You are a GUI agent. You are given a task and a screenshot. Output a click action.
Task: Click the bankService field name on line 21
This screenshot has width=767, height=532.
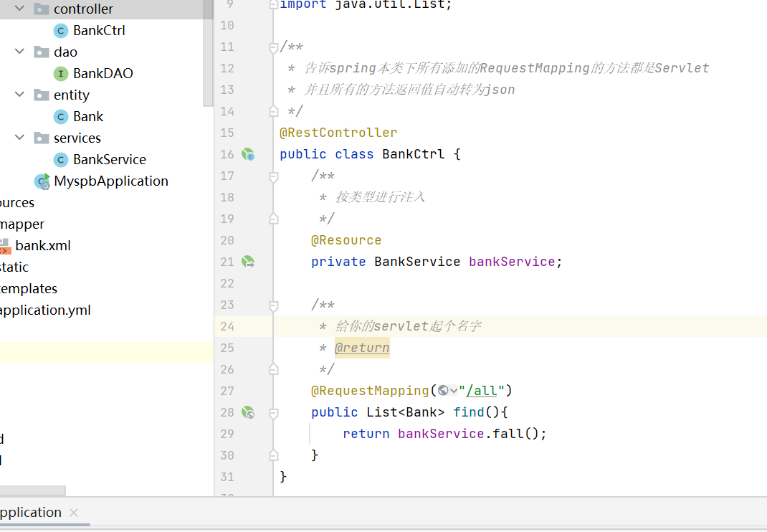512,262
